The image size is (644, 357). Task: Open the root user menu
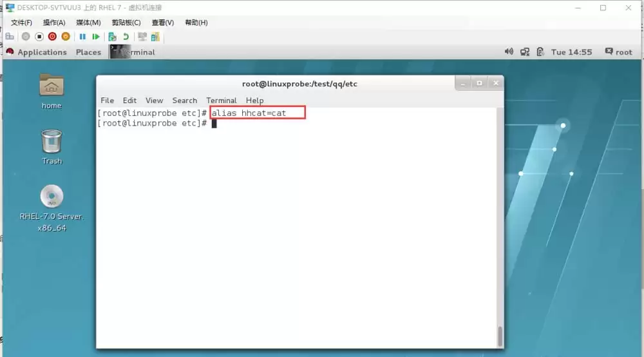coord(618,52)
